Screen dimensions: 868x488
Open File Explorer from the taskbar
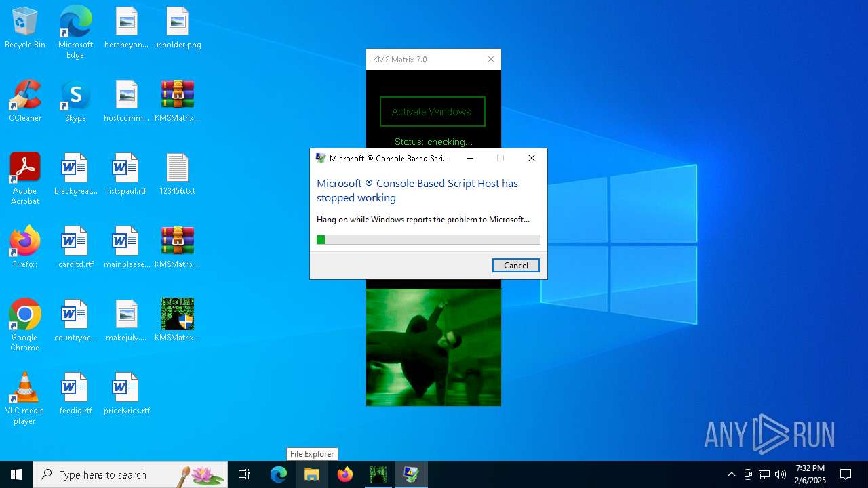(311, 474)
